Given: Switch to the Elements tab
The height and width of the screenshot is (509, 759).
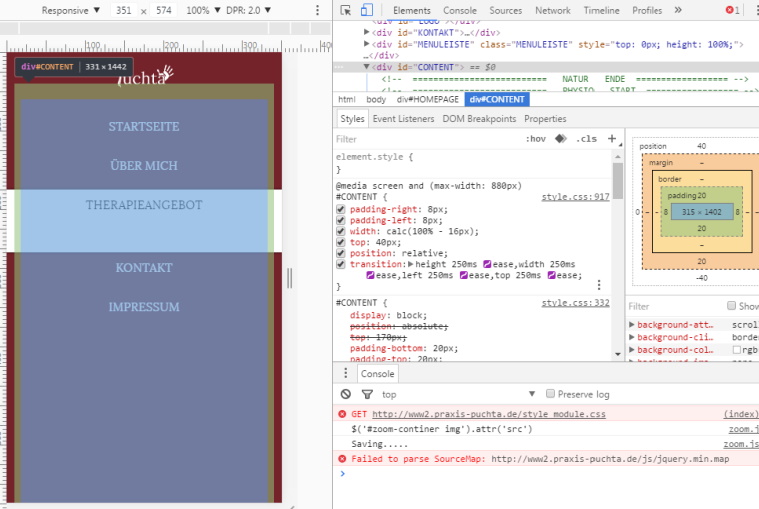Looking at the screenshot, I should click(x=411, y=10).
